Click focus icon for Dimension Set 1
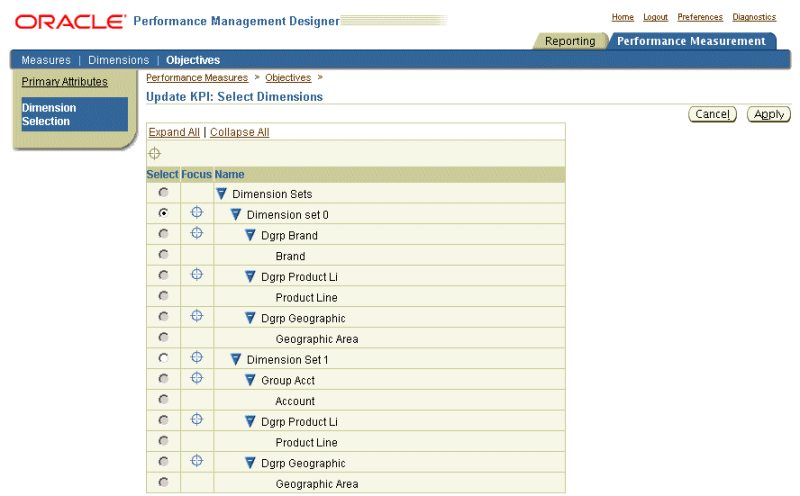Image resolution: width=800 pixels, height=496 pixels. point(196,358)
